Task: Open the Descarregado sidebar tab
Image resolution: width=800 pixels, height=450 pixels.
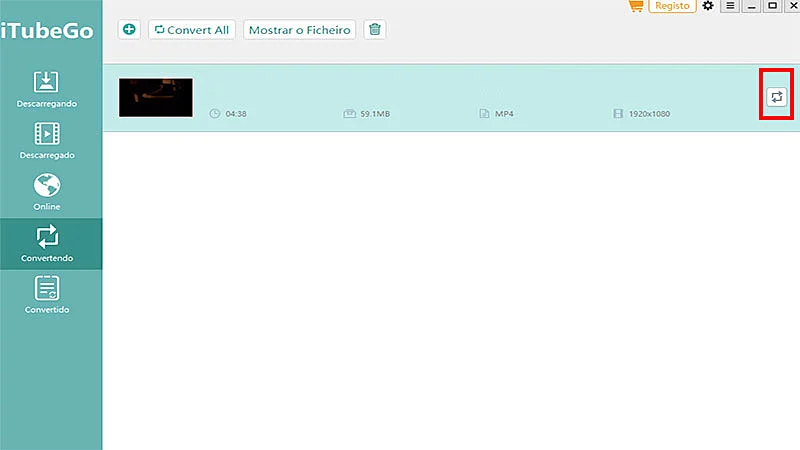Action: pyautogui.click(x=47, y=141)
